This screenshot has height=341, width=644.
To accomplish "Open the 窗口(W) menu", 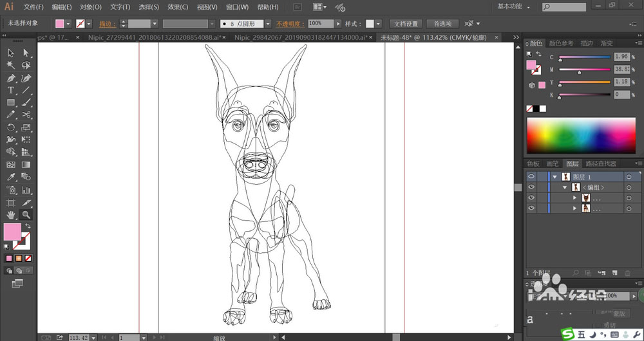I will (x=238, y=7).
